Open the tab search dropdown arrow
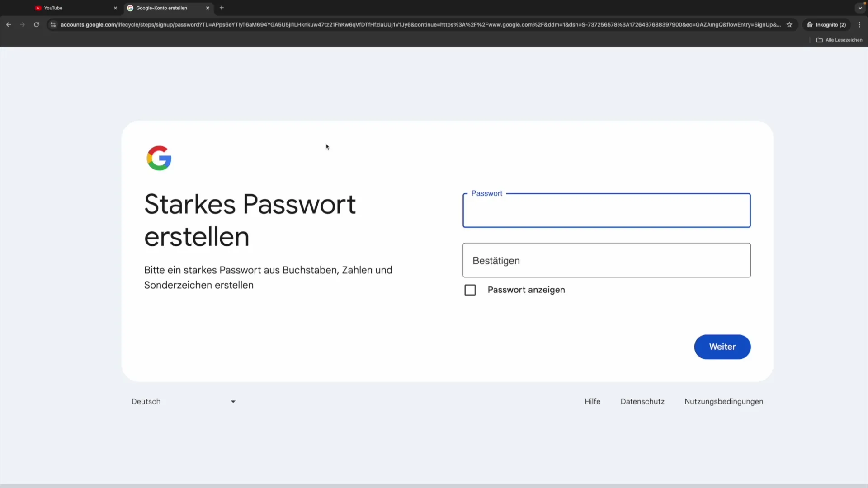 pos(860,8)
